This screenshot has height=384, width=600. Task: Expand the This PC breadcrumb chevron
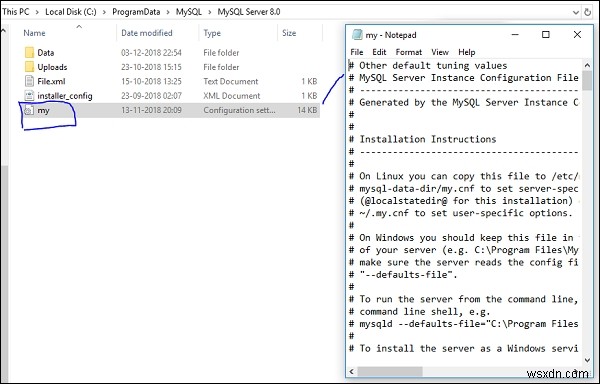pyautogui.click(x=37, y=12)
